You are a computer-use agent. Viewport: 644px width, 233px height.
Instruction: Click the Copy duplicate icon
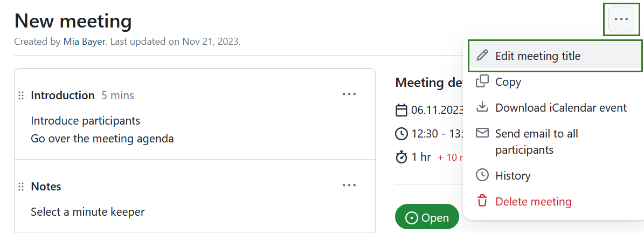(482, 81)
